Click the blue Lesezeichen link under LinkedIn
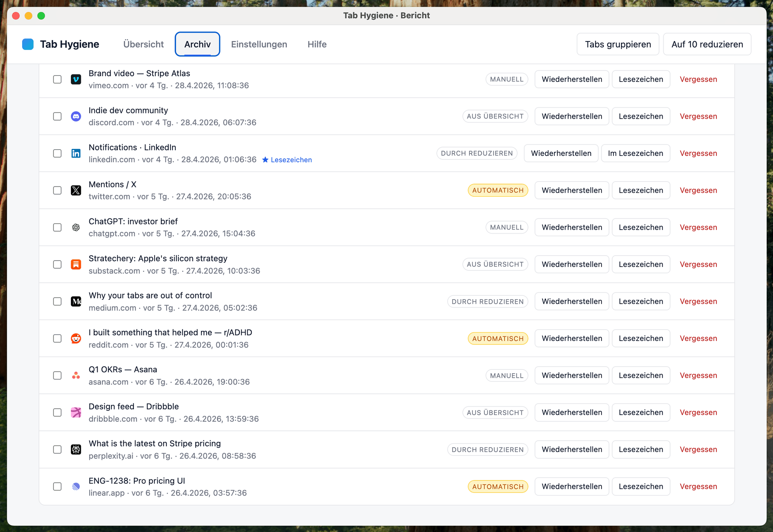This screenshot has width=773, height=532. (291, 160)
